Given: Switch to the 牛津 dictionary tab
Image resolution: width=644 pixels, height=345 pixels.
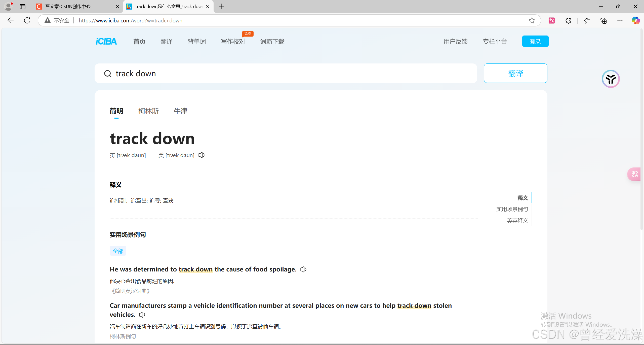Looking at the screenshot, I should [181, 111].
